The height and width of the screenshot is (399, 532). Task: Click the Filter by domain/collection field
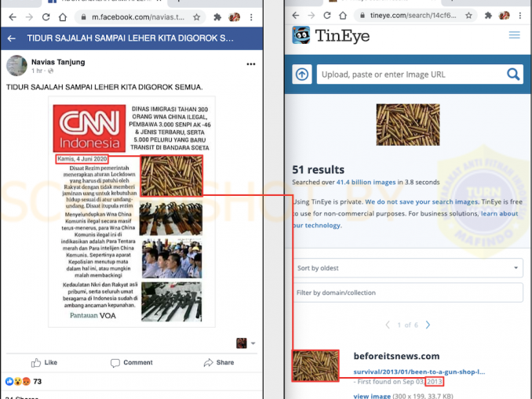click(408, 292)
